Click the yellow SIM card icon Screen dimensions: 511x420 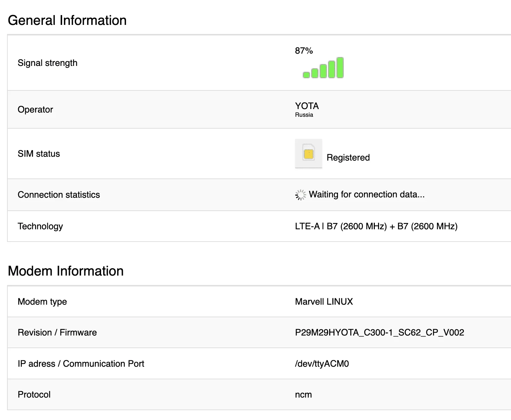(308, 154)
